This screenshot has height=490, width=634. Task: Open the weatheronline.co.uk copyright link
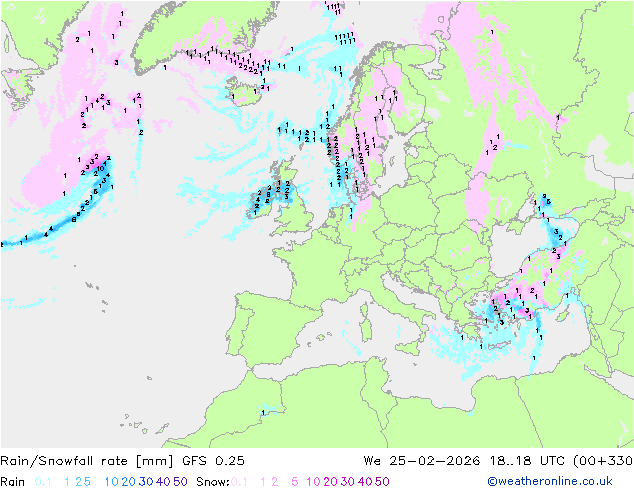[550, 481]
